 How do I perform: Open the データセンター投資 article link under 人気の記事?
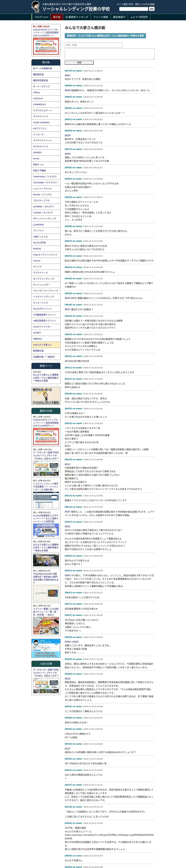(46, 673)
